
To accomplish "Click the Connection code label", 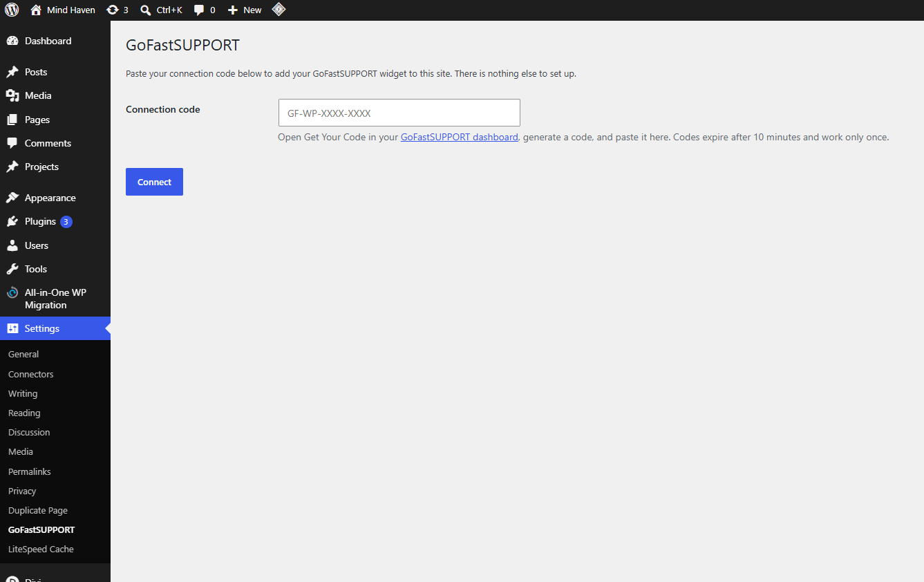I will 163,109.
